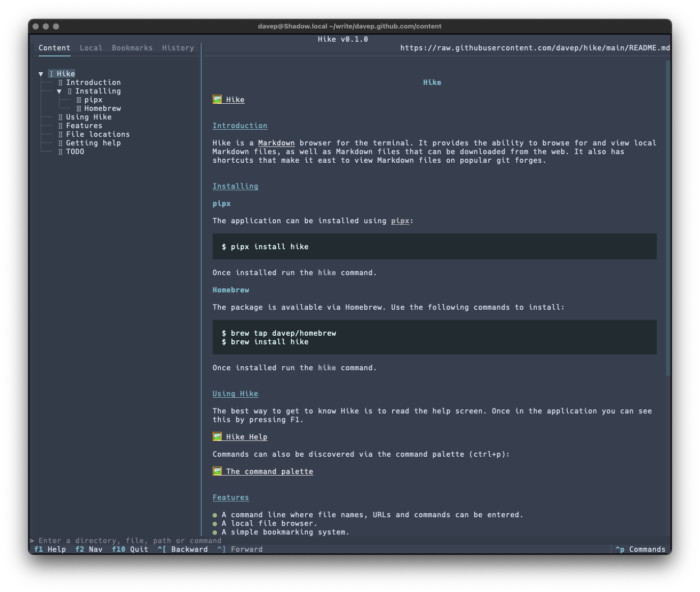Switch to the Bookmarks tab
The image size is (700, 592).
coord(132,47)
